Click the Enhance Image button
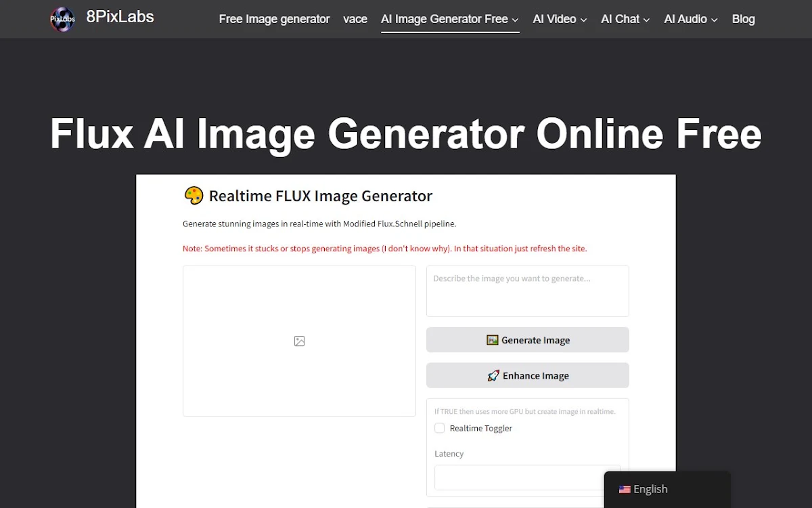Viewport: 812px width, 508px height. [x=527, y=375]
